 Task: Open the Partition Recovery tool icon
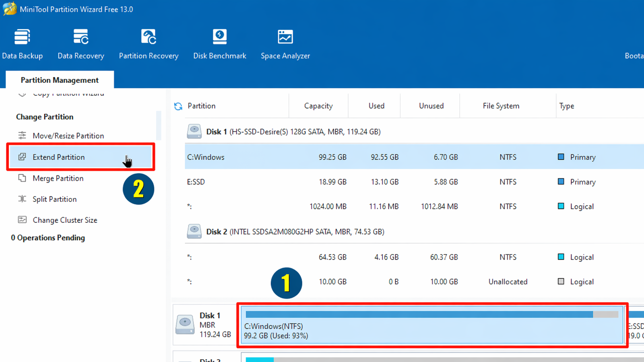(x=149, y=37)
